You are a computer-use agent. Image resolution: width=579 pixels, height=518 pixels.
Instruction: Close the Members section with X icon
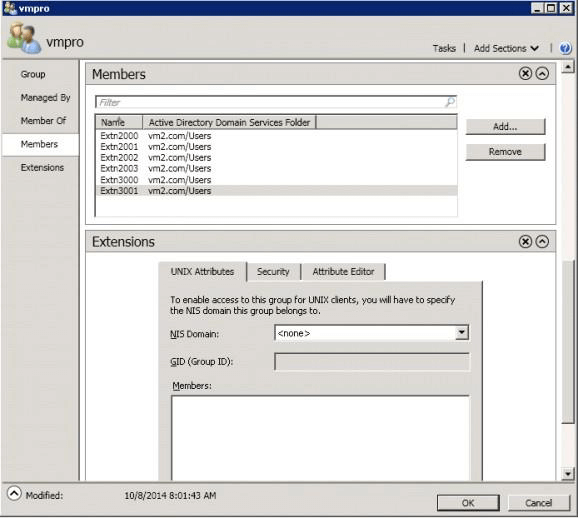point(525,74)
